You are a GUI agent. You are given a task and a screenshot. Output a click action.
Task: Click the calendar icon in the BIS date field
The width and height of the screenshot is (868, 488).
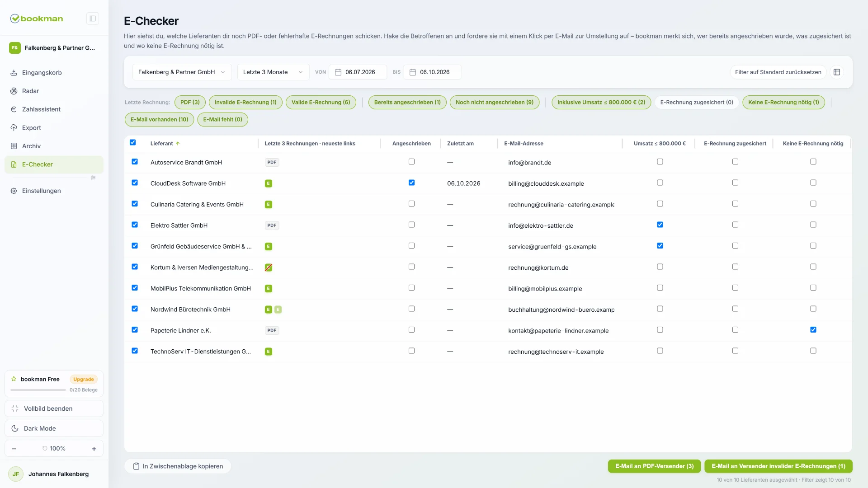click(x=412, y=72)
